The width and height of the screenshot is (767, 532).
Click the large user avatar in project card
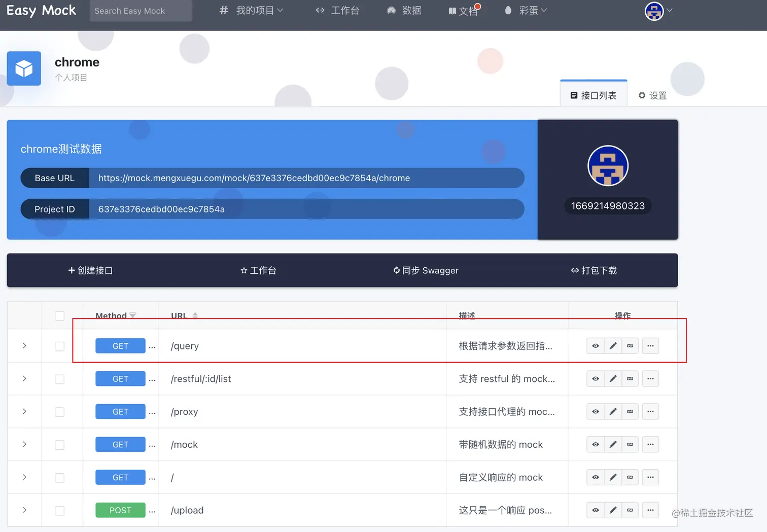coord(608,166)
